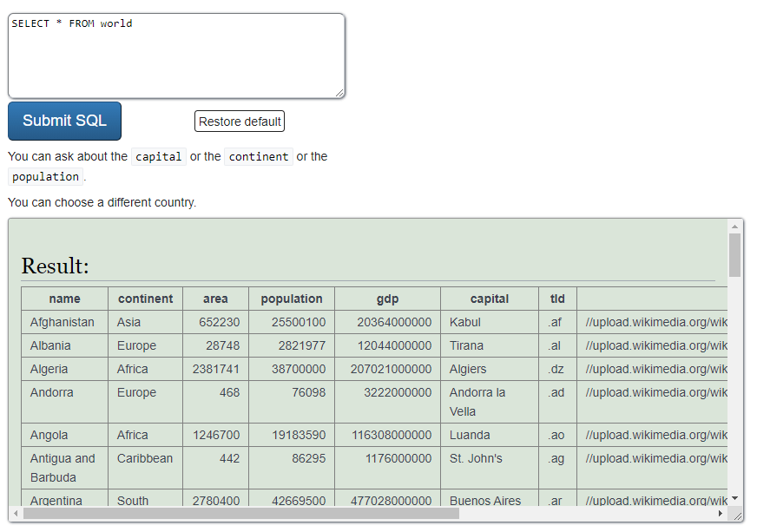Click the gdp column header

pos(387,299)
